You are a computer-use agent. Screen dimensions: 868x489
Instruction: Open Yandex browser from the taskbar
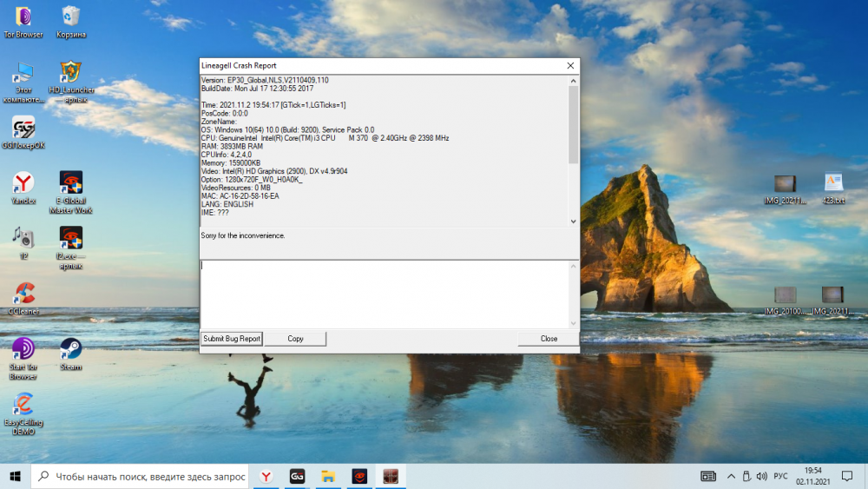pyautogui.click(x=267, y=476)
